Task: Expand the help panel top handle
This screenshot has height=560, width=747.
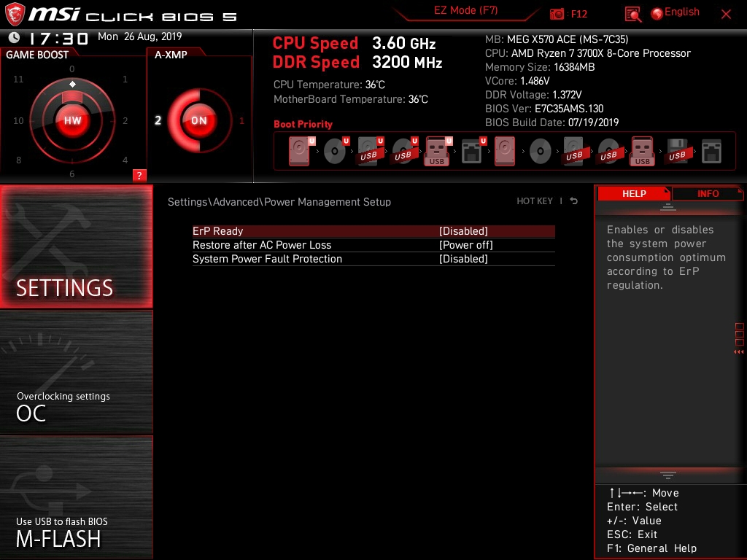Action: [x=668, y=206]
